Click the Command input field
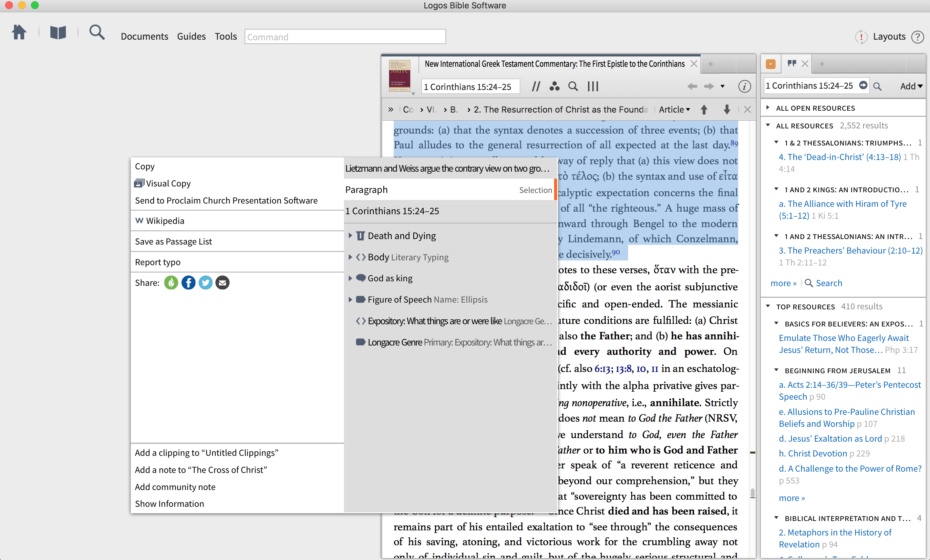Viewport: 930px width, 560px height. click(x=345, y=36)
